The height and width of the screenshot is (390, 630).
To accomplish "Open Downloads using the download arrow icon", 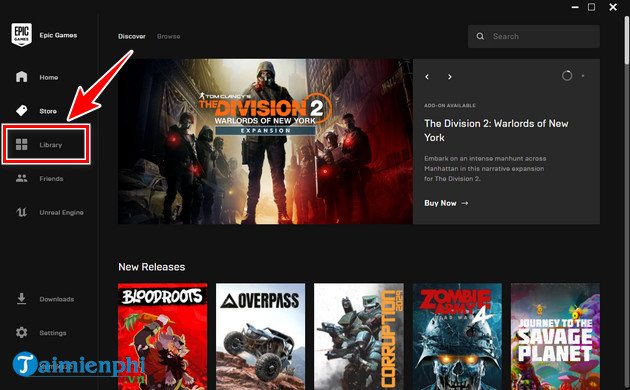I will 21,299.
